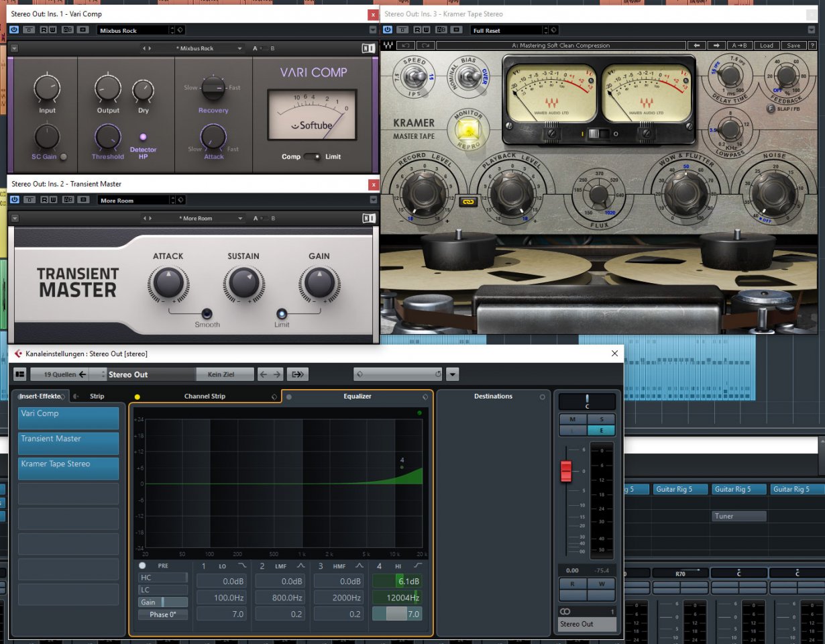Image resolution: width=825 pixels, height=644 pixels.
Task: Click the preset diamond icon beside Mixbus Rock
Action: point(180,30)
